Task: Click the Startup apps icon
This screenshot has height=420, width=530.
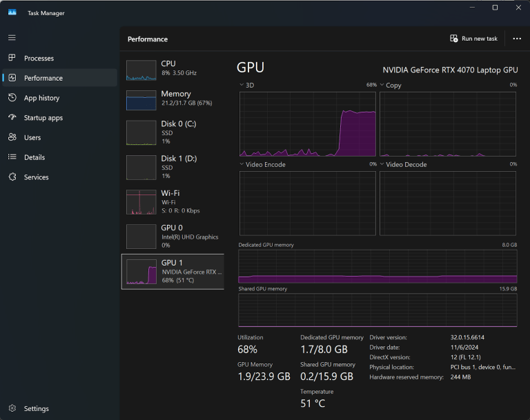Action: tap(12, 118)
